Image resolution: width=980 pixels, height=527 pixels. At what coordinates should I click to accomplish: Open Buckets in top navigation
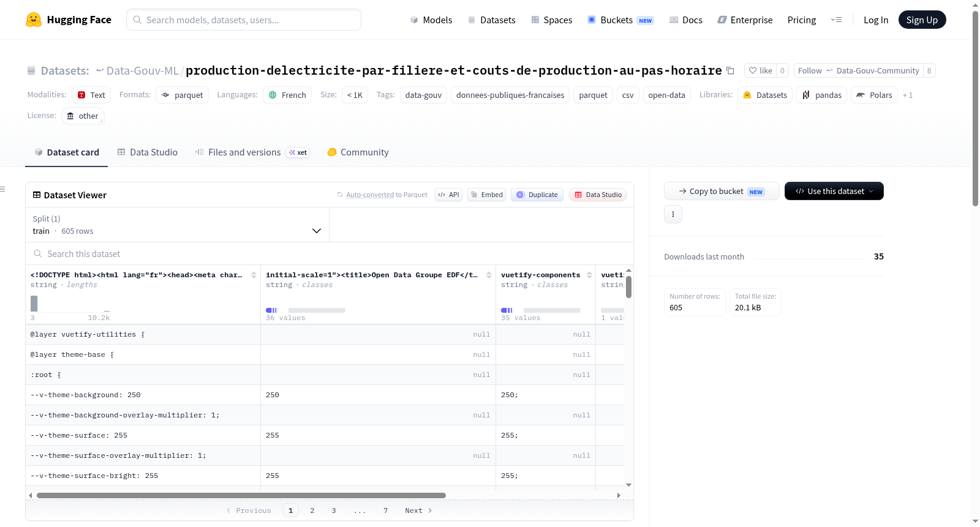(620, 20)
